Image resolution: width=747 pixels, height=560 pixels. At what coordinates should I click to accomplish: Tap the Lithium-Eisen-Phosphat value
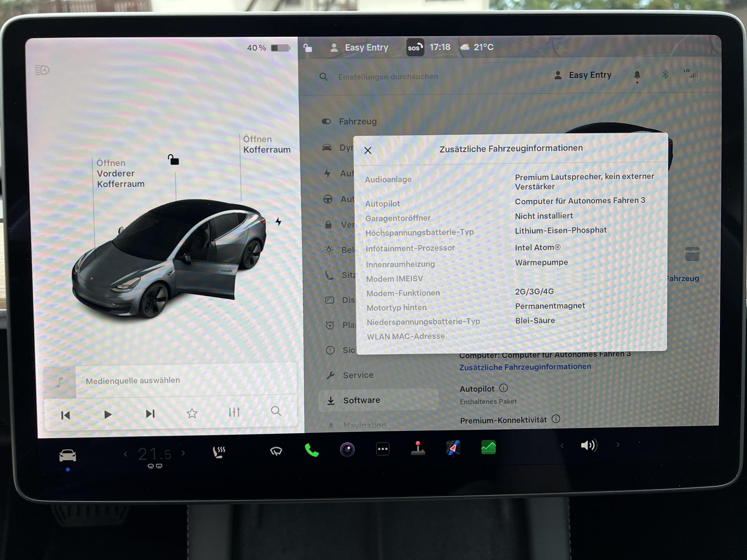coord(561,230)
